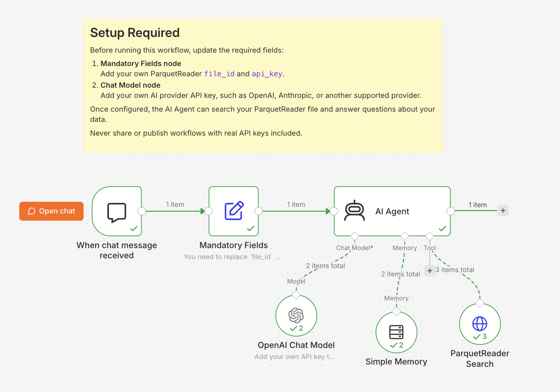Screen dimensions: 560x392
Task: Select the chat message trigger node icon
Action: 117,213
